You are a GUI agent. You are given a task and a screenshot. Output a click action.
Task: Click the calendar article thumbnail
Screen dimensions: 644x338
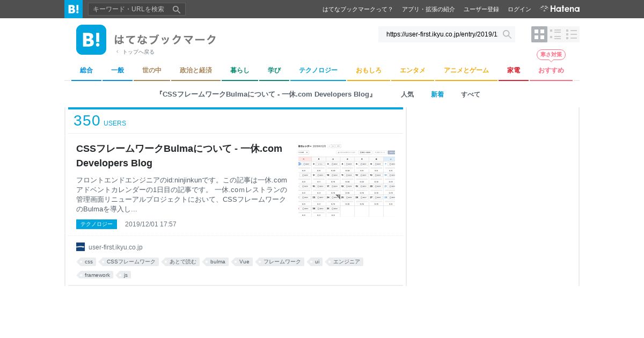pyautogui.click(x=346, y=180)
